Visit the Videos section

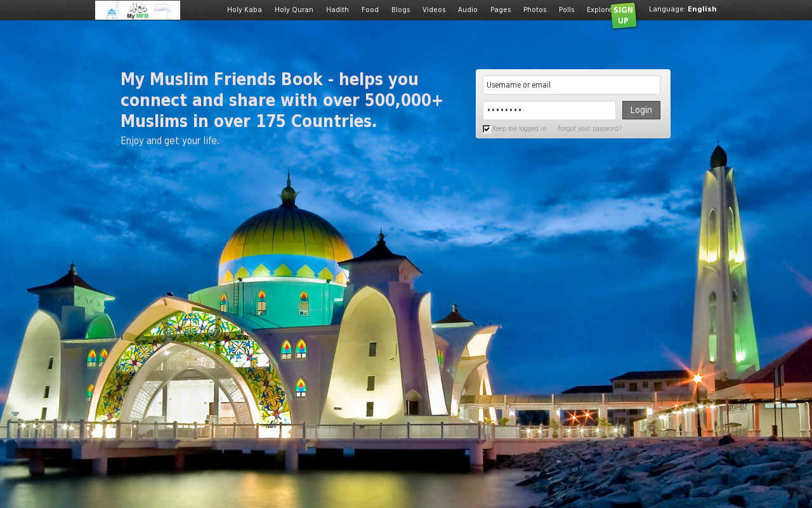click(x=434, y=10)
